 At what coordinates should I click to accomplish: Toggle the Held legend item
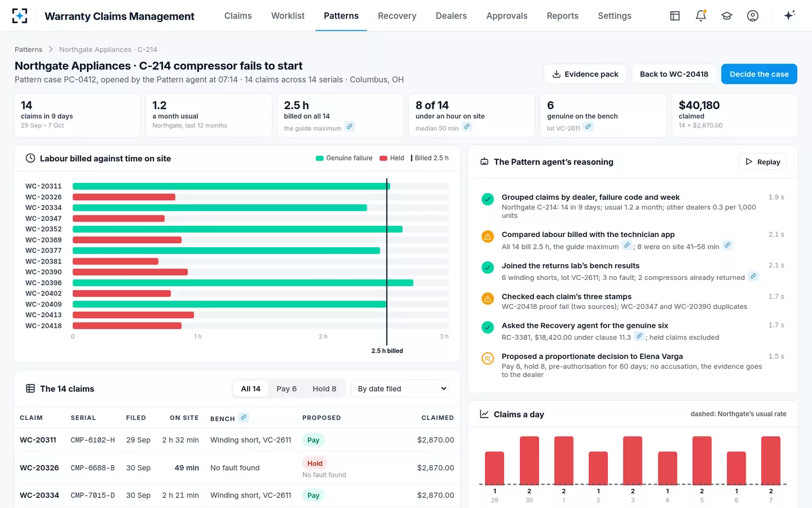[x=392, y=158]
